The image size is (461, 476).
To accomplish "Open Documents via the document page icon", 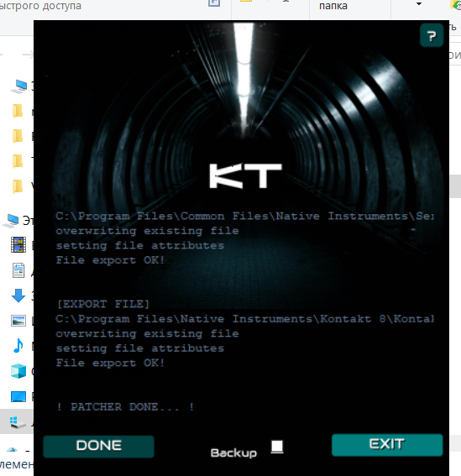I will coord(18,270).
